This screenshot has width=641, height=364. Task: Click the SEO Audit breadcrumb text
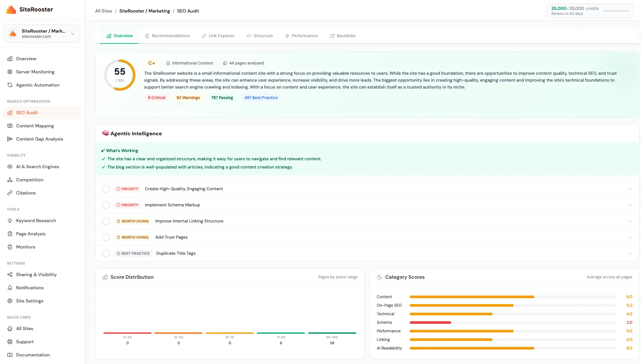pos(188,11)
